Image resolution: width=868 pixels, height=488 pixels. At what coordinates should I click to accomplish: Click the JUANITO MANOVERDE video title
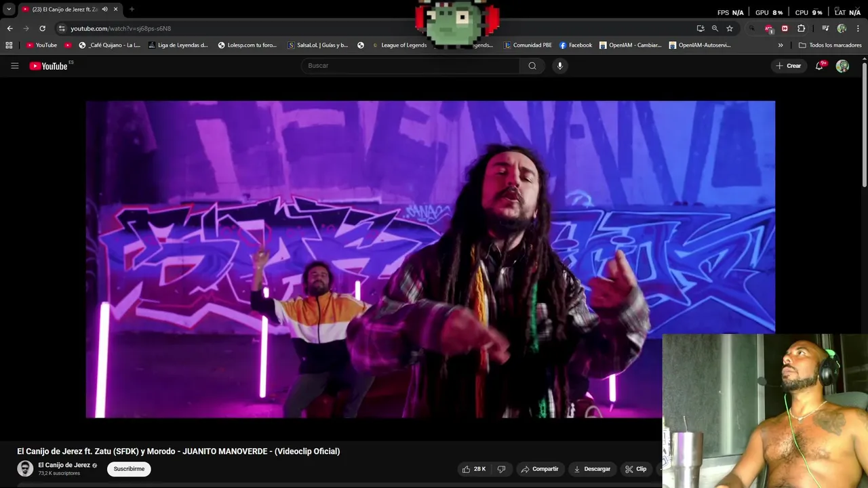pyautogui.click(x=178, y=451)
